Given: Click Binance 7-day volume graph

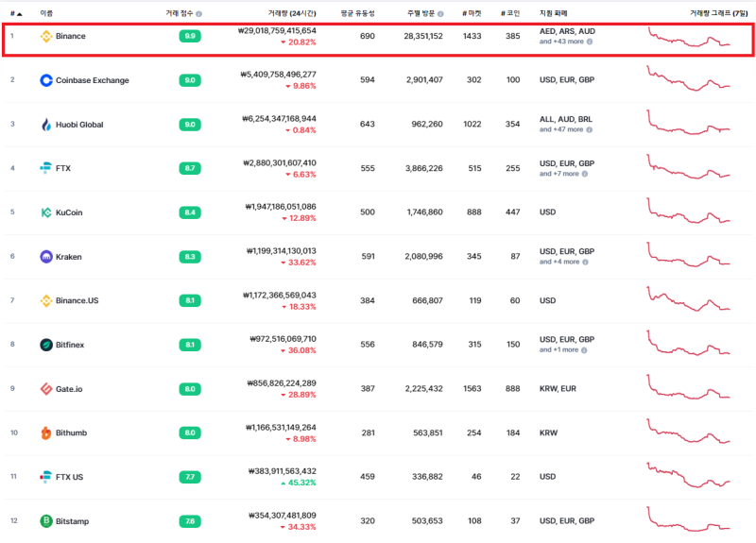Looking at the screenshot, I should 689,37.
